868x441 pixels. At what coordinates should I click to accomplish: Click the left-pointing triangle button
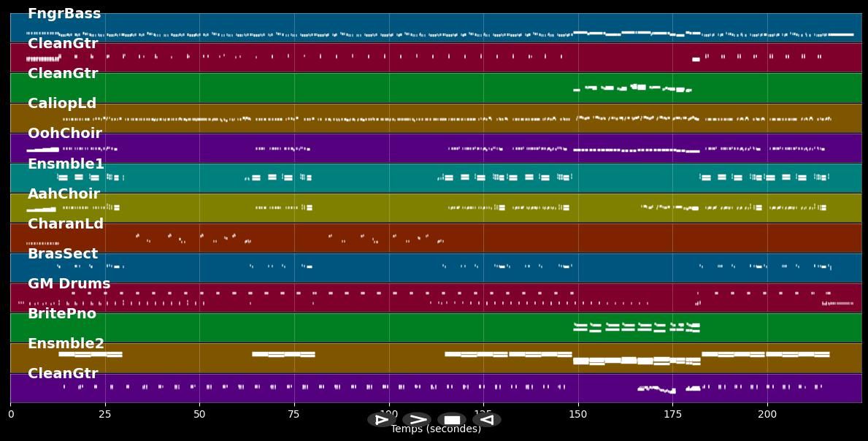487,420
